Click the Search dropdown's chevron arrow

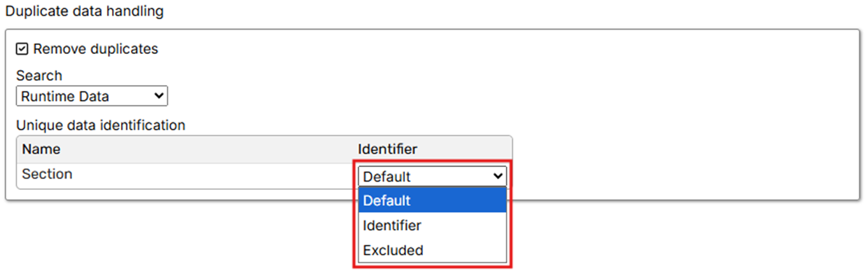[x=159, y=97]
